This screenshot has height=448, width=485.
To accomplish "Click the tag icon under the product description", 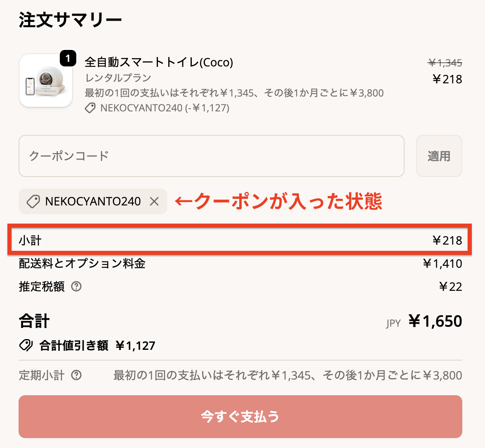I will 90,108.
